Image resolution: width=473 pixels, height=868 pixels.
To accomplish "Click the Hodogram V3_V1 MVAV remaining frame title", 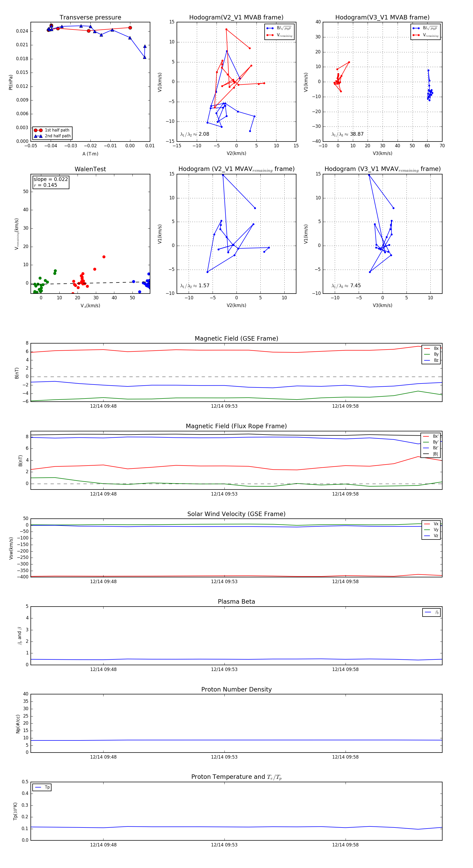I will 382,169.
